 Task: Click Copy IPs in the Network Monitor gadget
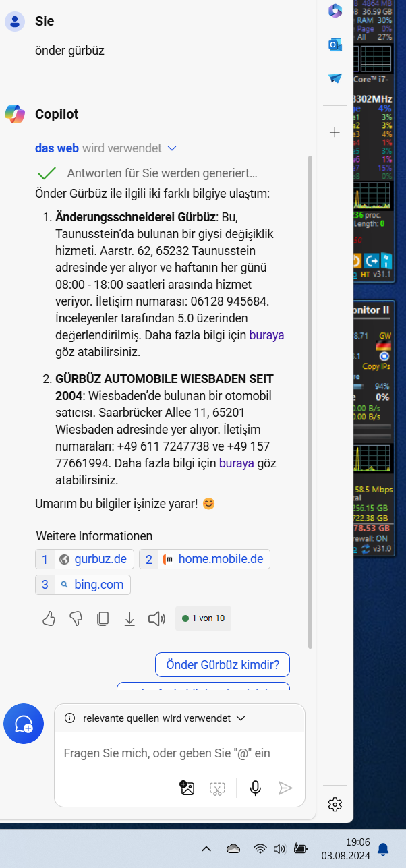coord(376,366)
